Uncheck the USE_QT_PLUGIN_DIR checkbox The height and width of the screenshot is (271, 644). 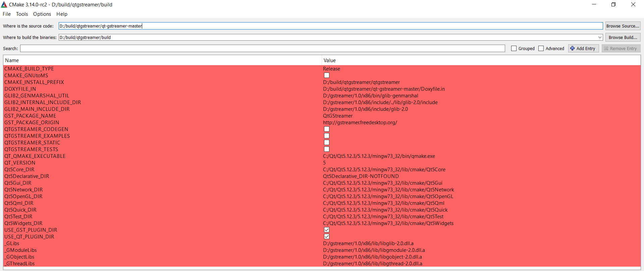point(327,236)
